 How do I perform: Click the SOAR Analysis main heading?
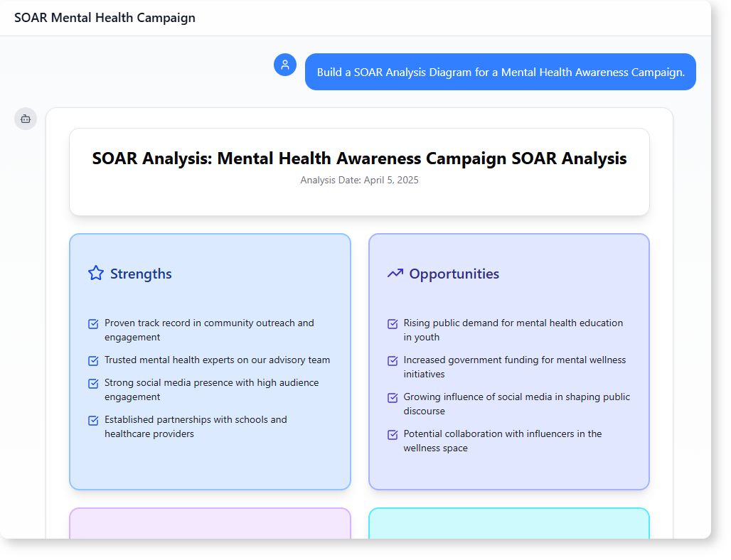coord(359,158)
